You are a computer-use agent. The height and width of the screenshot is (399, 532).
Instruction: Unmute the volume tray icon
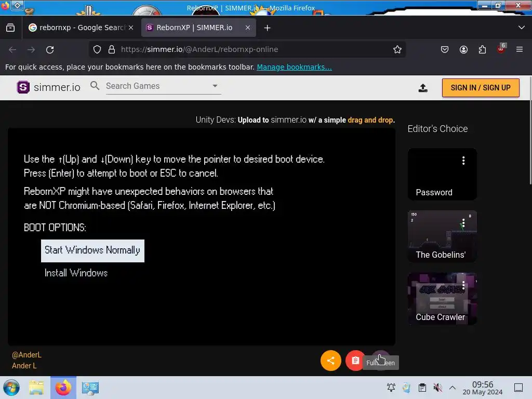click(x=437, y=387)
